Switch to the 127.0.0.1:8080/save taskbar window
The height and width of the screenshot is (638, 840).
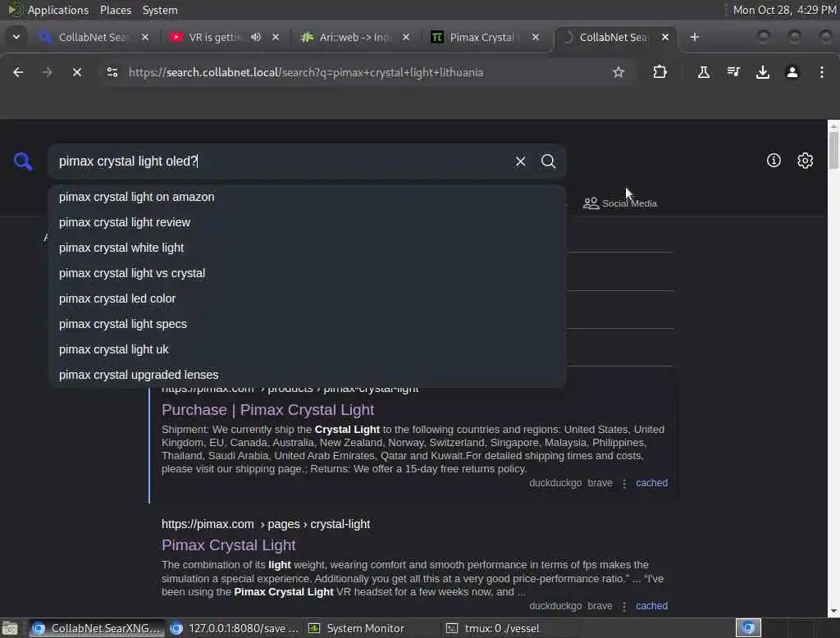point(234,628)
